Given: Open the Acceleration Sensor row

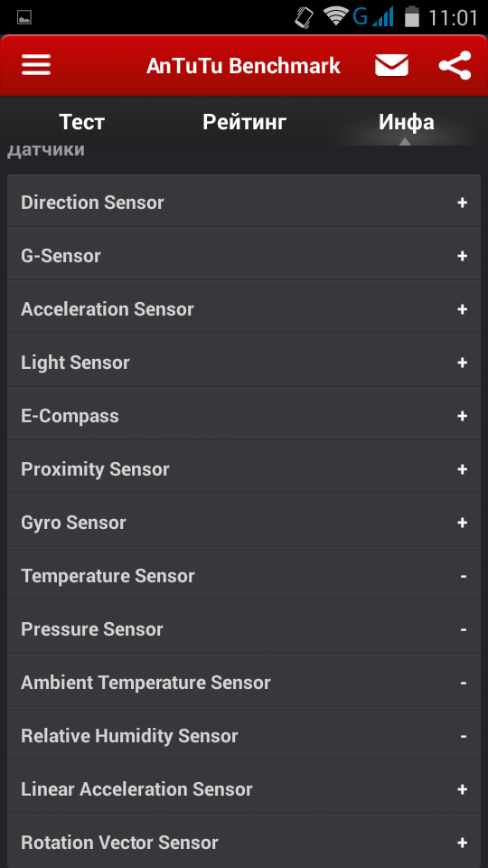Looking at the screenshot, I should (244, 309).
